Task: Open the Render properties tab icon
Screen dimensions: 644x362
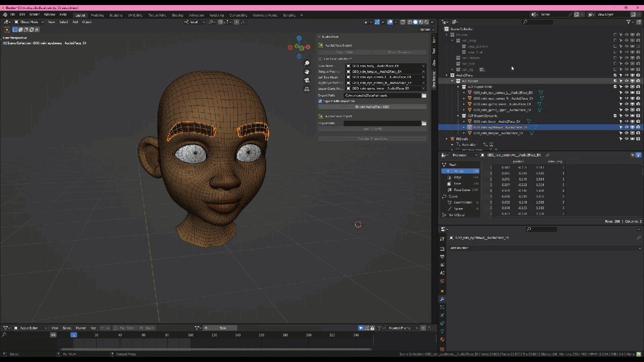Action: coord(442,249)
